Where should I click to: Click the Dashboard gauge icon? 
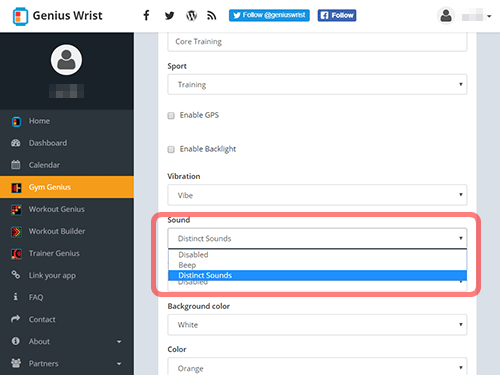click(16, 143)
